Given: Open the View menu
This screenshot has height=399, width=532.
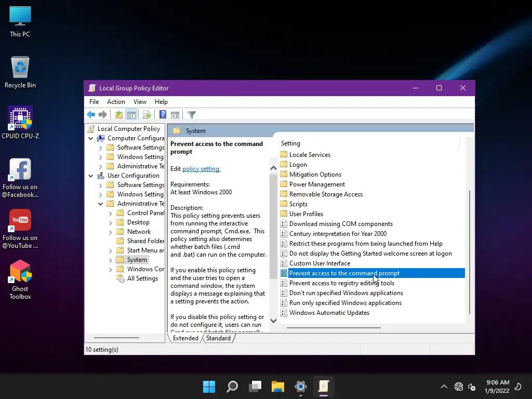Looking at the screenshot, I should click(x=140, y=102).
